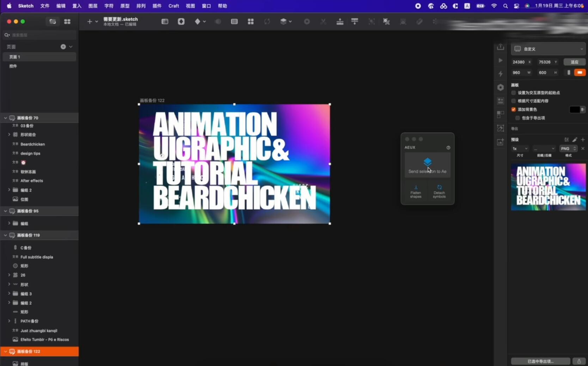The height and width of the screenshot is (366, 588).
Task: Open the 插件 menu
Action: coord(157,6)
